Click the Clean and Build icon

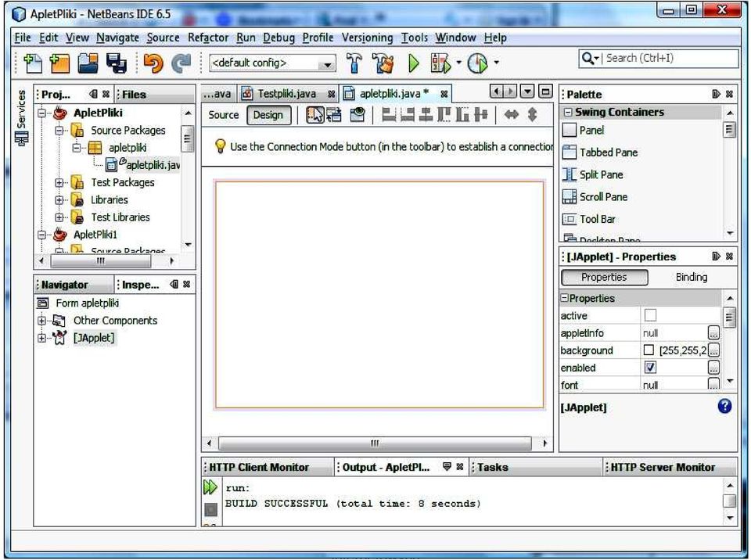point(383,63)
